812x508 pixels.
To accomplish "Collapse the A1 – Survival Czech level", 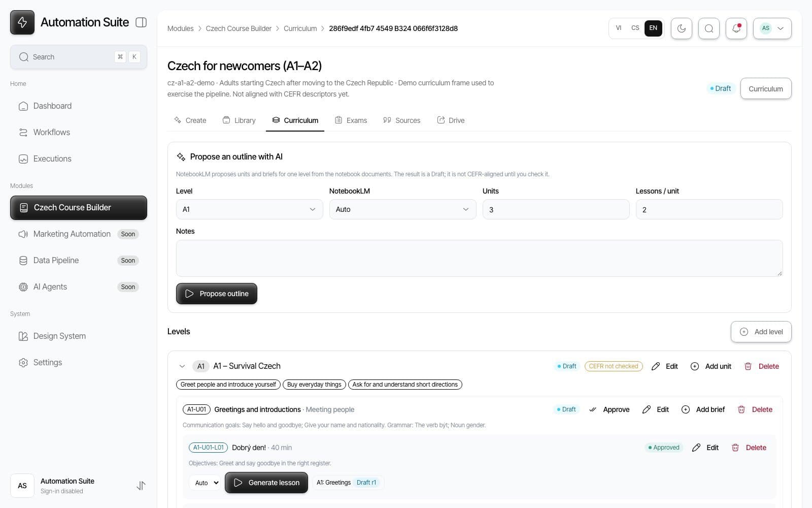I will [x=182, y=366].
